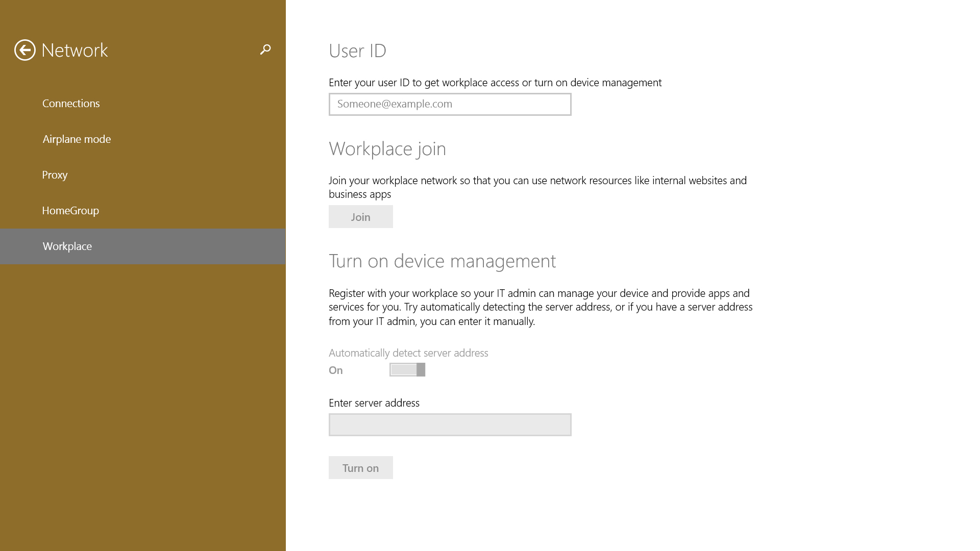Image resolution: width=980 pixels, height=551 pixels.
Task: Select Proxy in the sidebar
Action: click(x=55, y=174)
